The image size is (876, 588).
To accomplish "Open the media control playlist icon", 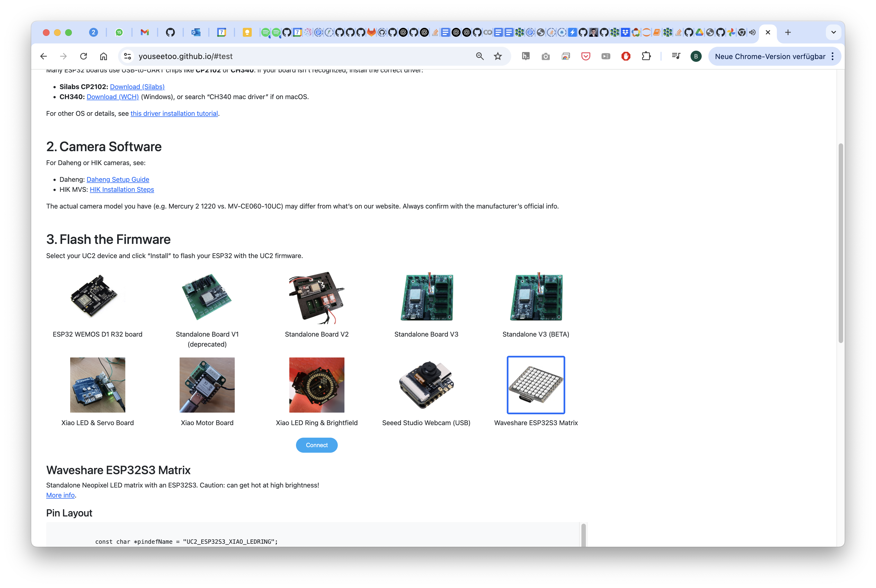I will 676,56.
